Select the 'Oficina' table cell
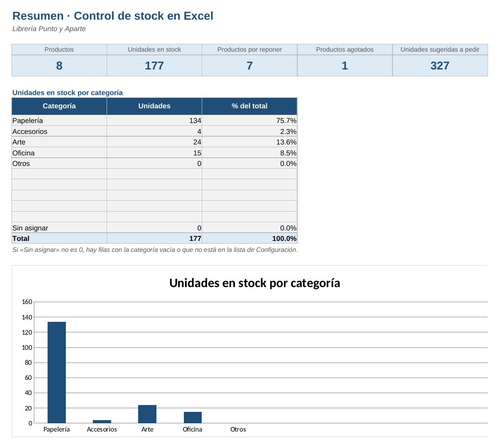 click(x=59, y=153)
